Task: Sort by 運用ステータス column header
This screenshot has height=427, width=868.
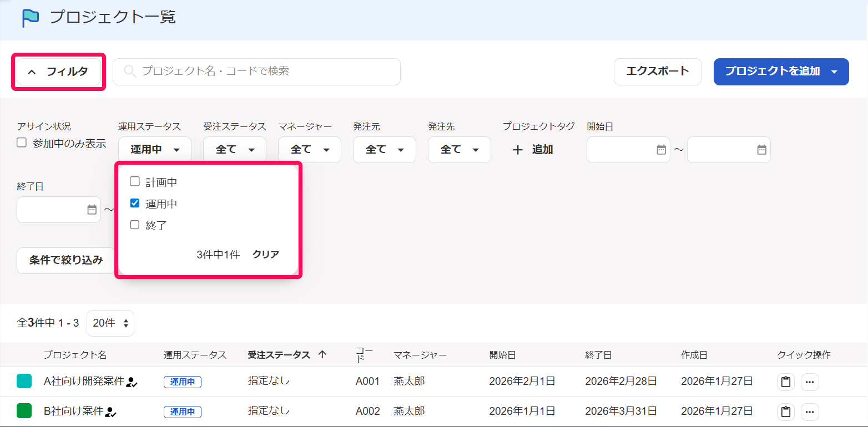Action: 195,355
